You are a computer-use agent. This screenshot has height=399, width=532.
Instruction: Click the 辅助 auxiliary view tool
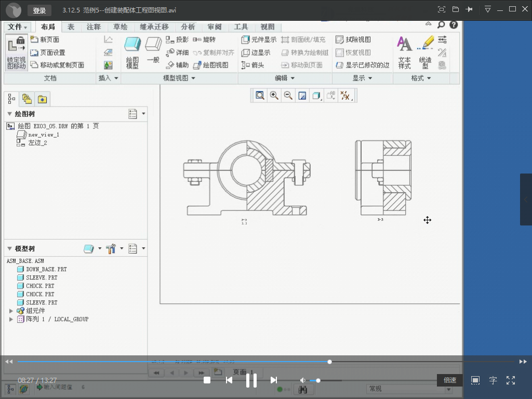(x=177, y=65)
